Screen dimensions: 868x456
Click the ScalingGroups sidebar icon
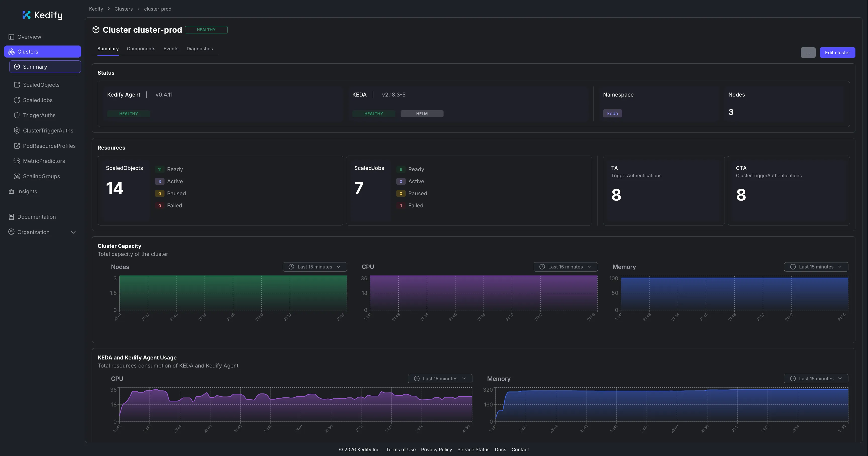tap(17, 176)
